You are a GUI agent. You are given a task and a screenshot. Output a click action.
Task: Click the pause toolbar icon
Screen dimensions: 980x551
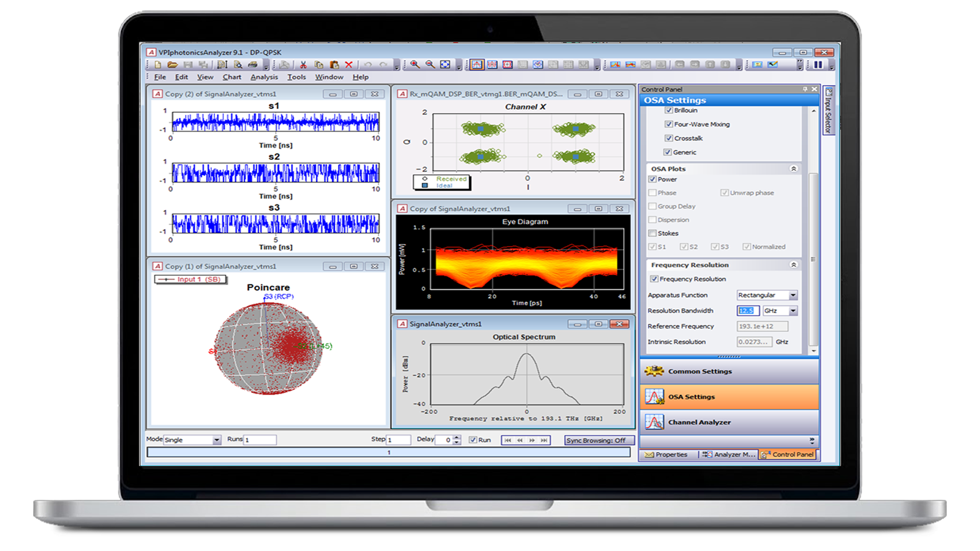(818, 64)
